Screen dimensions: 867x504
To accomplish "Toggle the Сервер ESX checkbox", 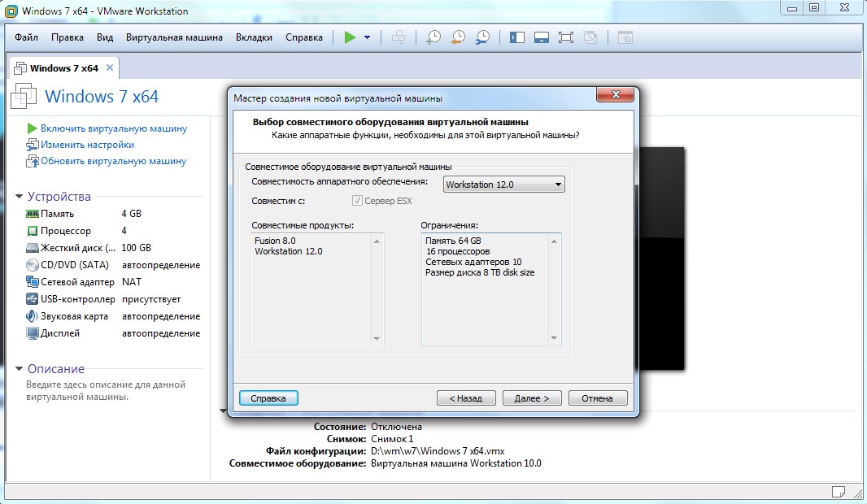I will tap(357, 201).
